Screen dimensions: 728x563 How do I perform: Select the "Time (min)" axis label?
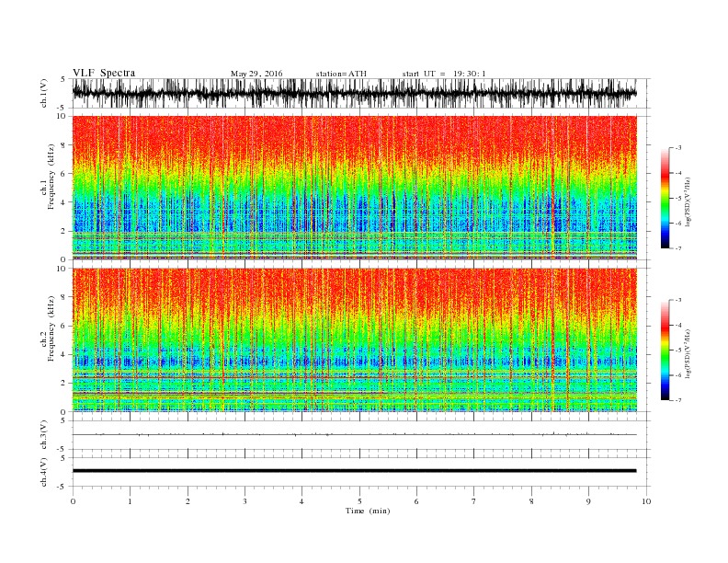coord(368,511)
